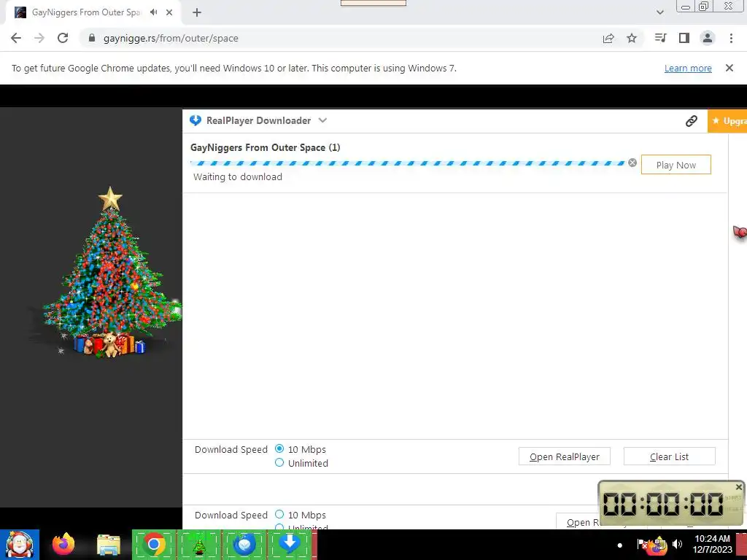747x560 pixels.
Task: Bookmark this page with the star icon
Action: point(632,38)
